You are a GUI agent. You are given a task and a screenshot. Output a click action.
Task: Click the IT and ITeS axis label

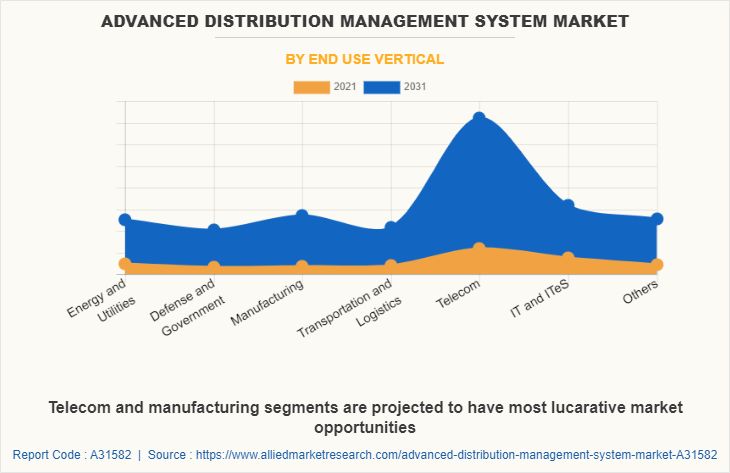[x=540, y=298]
